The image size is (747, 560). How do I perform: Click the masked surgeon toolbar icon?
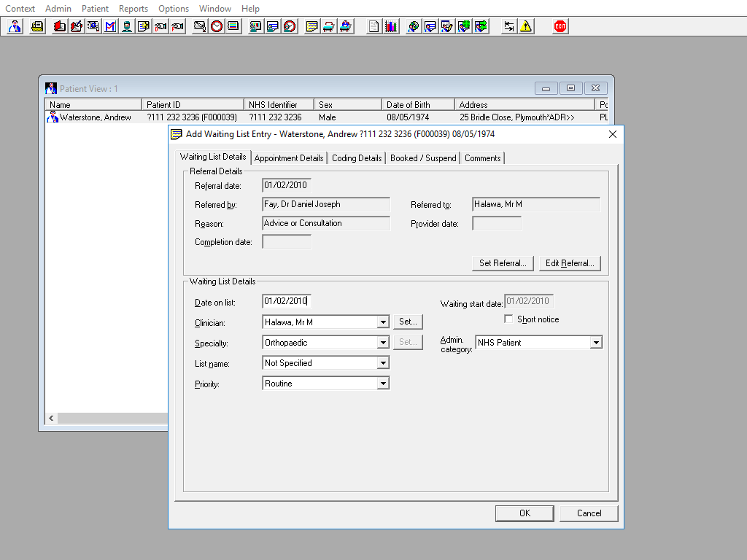(127, 26)
